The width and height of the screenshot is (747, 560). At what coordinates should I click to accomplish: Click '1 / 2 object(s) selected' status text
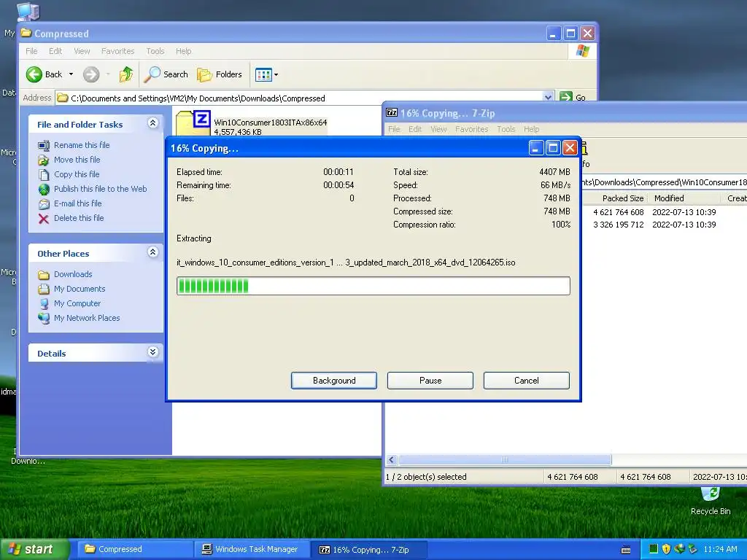[x=426, y=477]
